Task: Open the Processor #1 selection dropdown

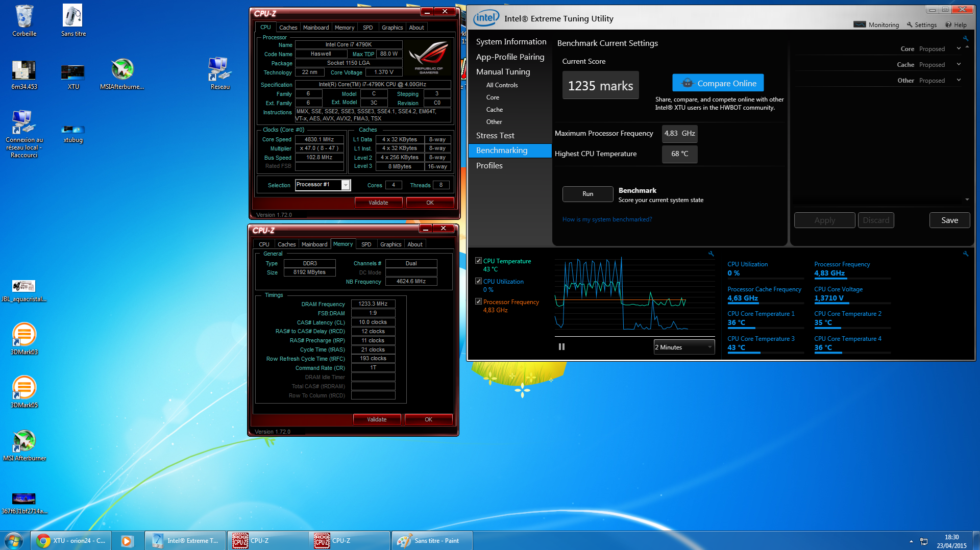Action: click(x=323, y=185)
